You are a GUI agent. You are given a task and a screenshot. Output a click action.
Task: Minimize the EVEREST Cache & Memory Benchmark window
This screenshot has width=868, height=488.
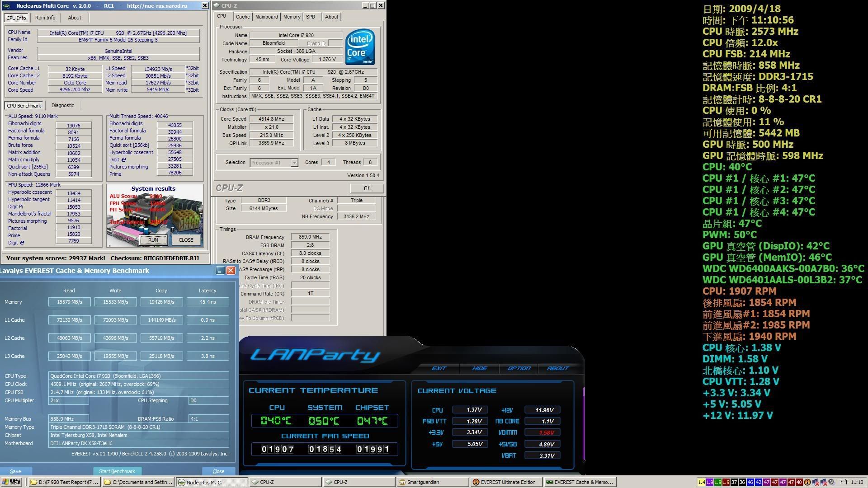pyautogui.click(x=220, y=270)
